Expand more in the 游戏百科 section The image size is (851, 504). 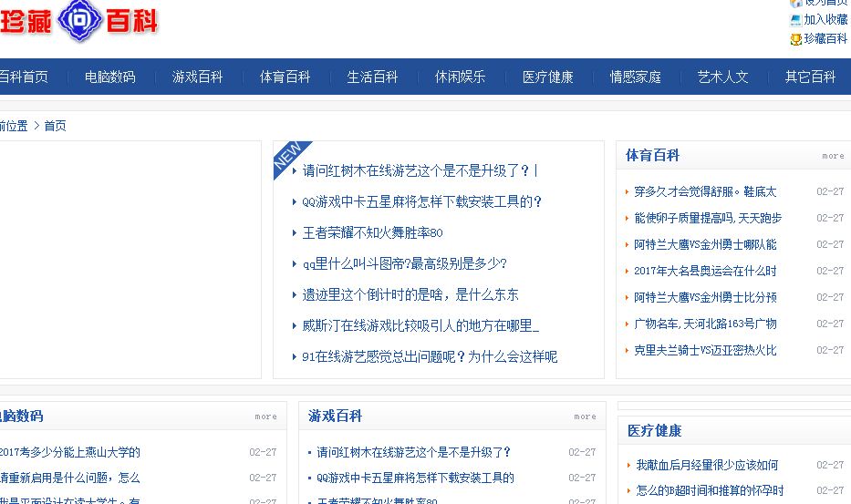[585, 417]
